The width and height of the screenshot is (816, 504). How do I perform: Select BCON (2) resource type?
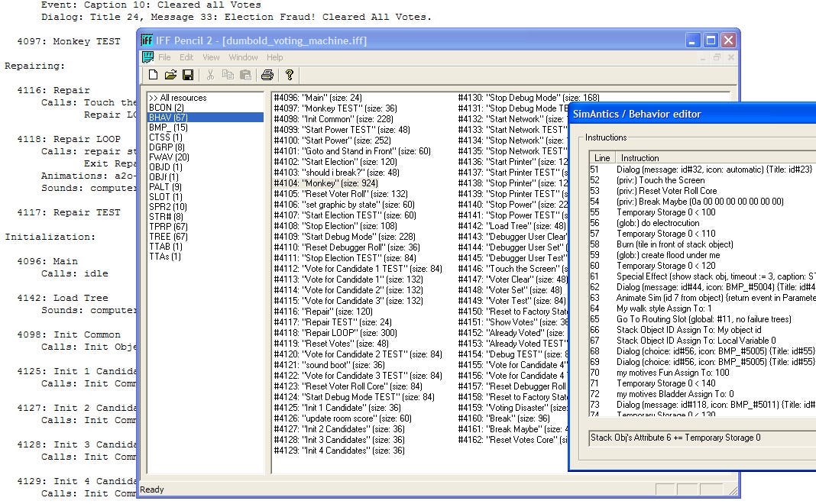167,108
